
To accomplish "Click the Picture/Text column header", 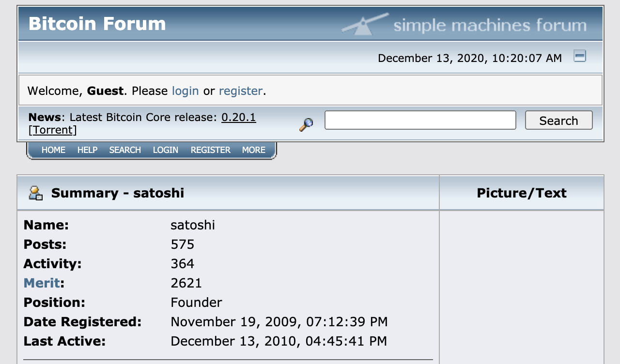I will (x=522, y=193).
